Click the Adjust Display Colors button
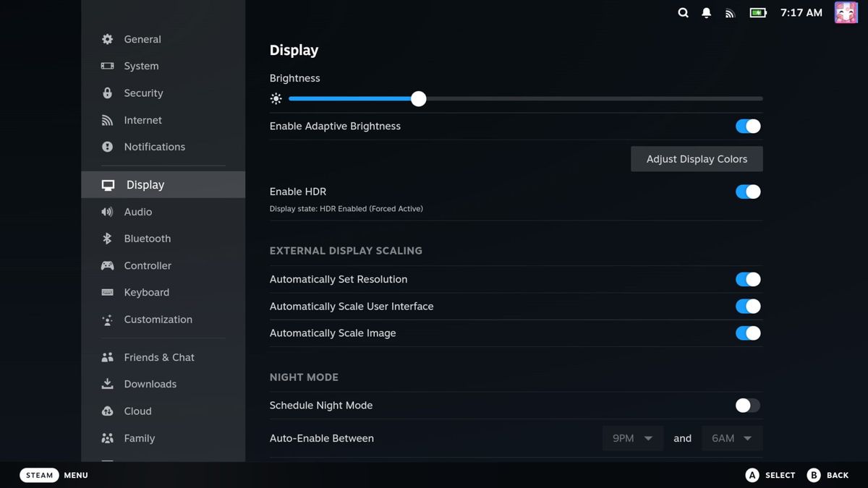The image size is (868, 488). click(x=696, y=158)
